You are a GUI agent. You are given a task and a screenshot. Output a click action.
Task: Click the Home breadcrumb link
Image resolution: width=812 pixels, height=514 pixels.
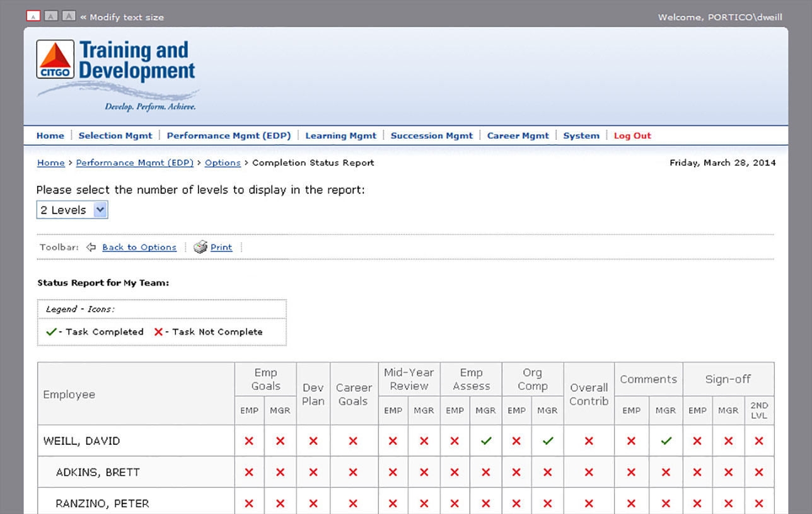pos(51,163)
